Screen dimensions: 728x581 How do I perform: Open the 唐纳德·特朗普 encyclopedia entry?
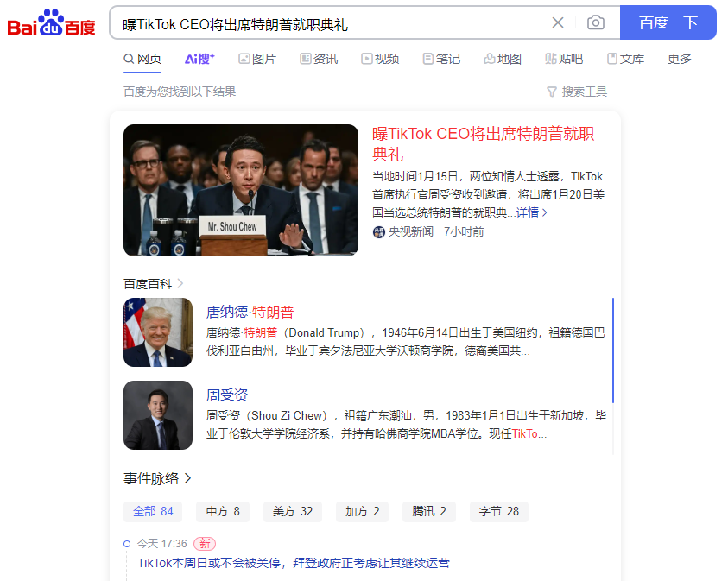click(x=250, y=312)
